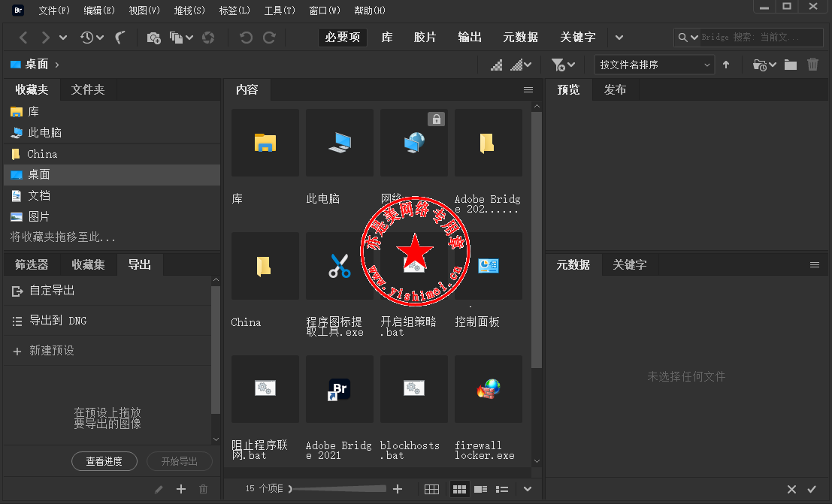Get photos from camera icon
The width and height of the screenshot is (832, 504).
click(153, 37)
